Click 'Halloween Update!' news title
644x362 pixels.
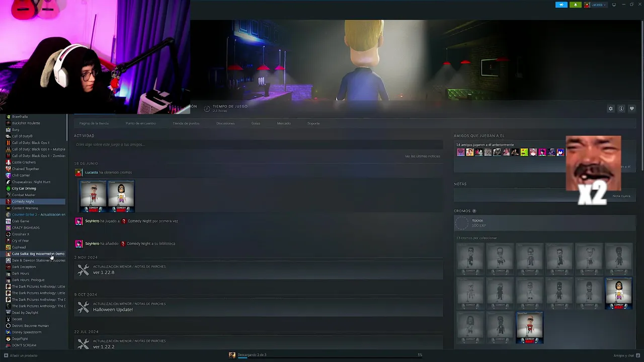pos(113,310)
